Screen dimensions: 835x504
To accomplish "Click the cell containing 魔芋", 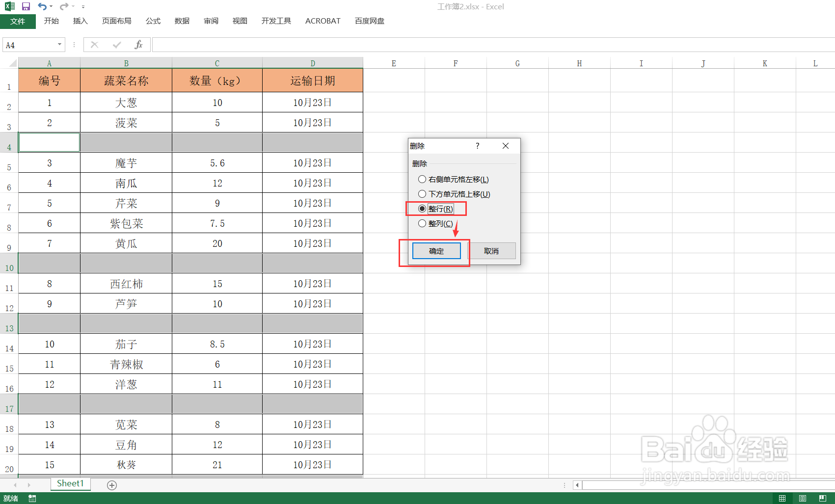I will [126, 163].
